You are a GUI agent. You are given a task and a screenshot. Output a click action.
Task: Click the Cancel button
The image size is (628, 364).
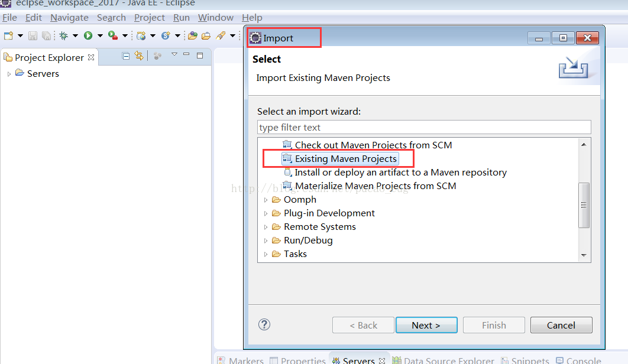pos(561,325)
